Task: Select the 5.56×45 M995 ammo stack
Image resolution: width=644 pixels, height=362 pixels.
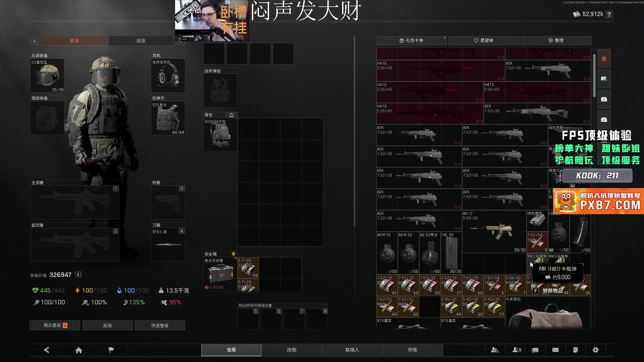Action: [516, 285]
